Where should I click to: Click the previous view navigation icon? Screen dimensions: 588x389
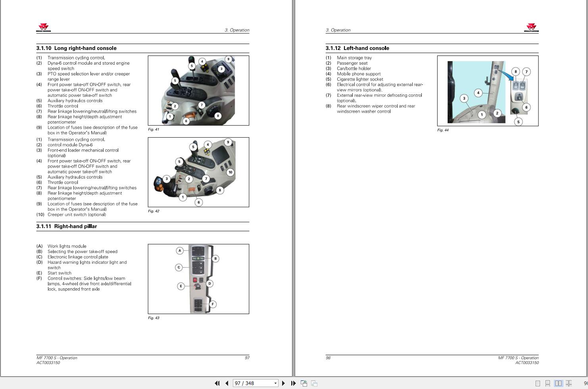pyautogui.click(x=304, y=383)
